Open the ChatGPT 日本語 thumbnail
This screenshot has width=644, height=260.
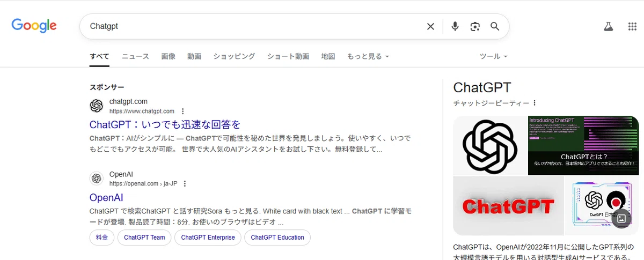coord(602,206)
